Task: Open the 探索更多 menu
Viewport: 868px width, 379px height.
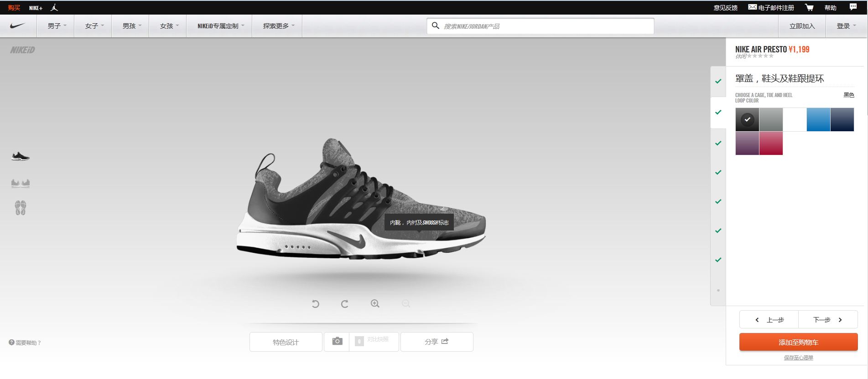Action: click(x=278, y=26)
